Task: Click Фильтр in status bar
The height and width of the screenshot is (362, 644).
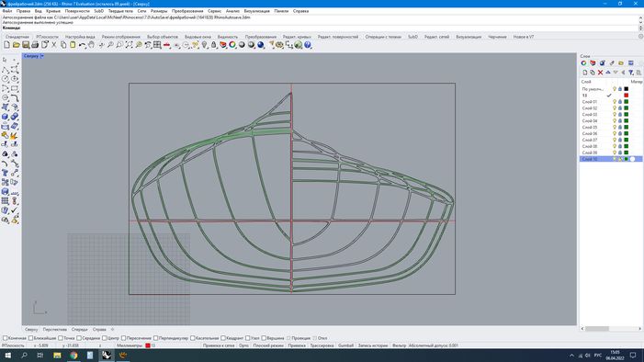Action: coord(399,345)
